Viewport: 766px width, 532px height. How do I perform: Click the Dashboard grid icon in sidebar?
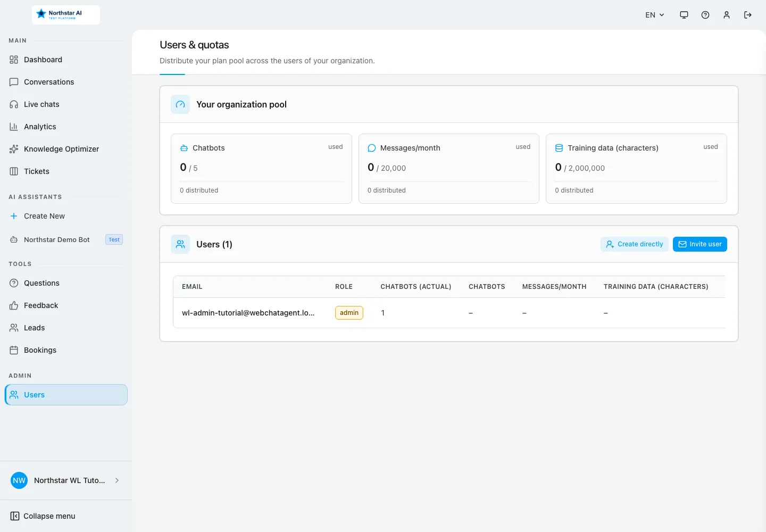click(x=14, y=60)
